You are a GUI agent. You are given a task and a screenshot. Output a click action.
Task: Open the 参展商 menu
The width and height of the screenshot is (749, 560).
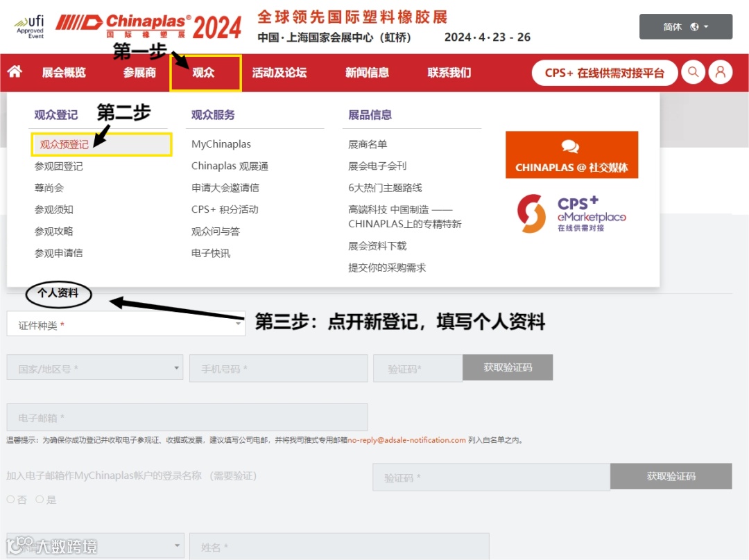tap(139, 73)
